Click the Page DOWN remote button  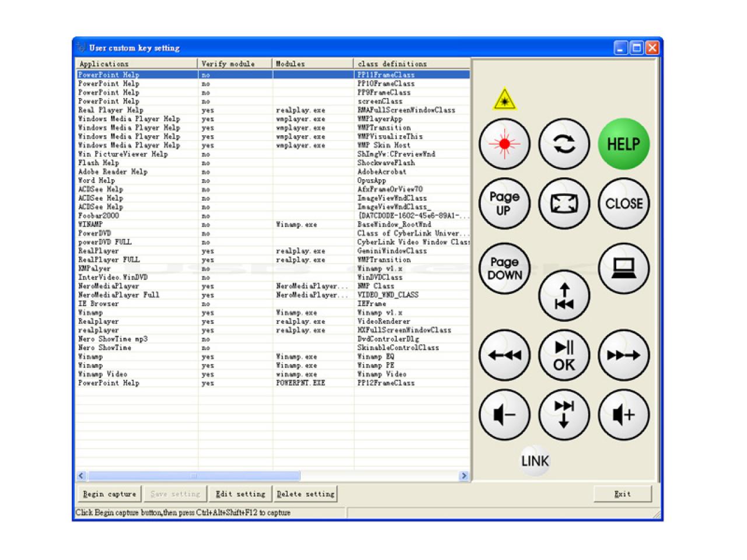pos(504,268)
